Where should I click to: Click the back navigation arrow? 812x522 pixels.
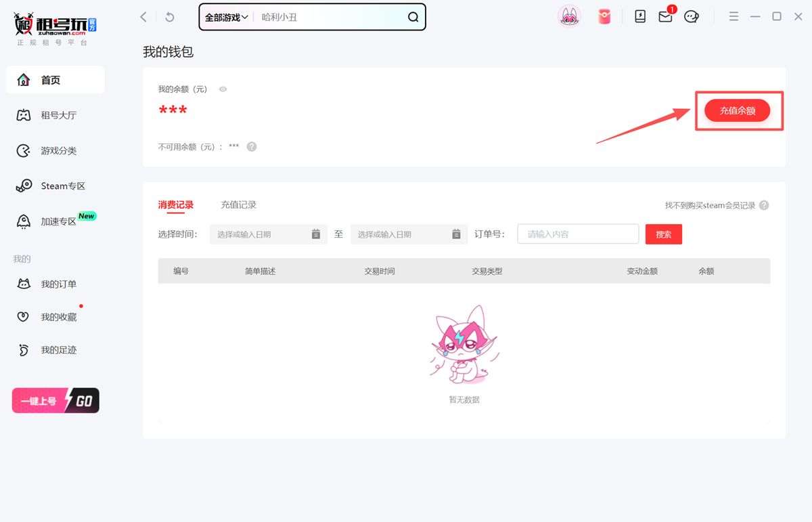[x=143, y=17]
